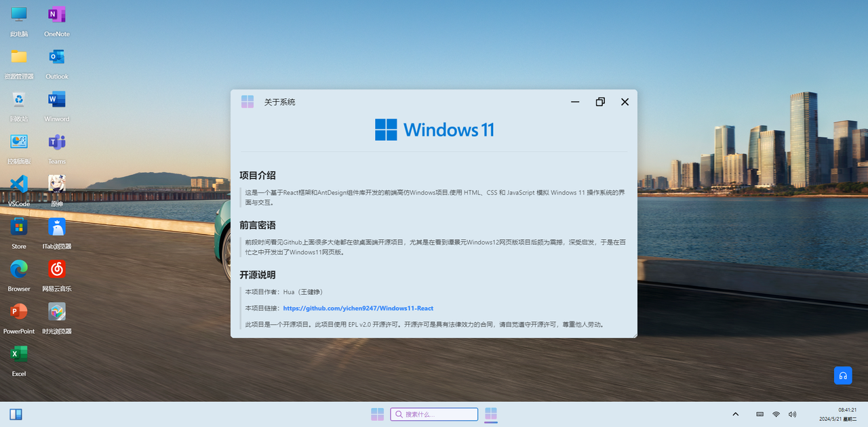Open the widgets panel icon on taskbar
The width and height of the screenshot is (868, 427).
[16, 414]
